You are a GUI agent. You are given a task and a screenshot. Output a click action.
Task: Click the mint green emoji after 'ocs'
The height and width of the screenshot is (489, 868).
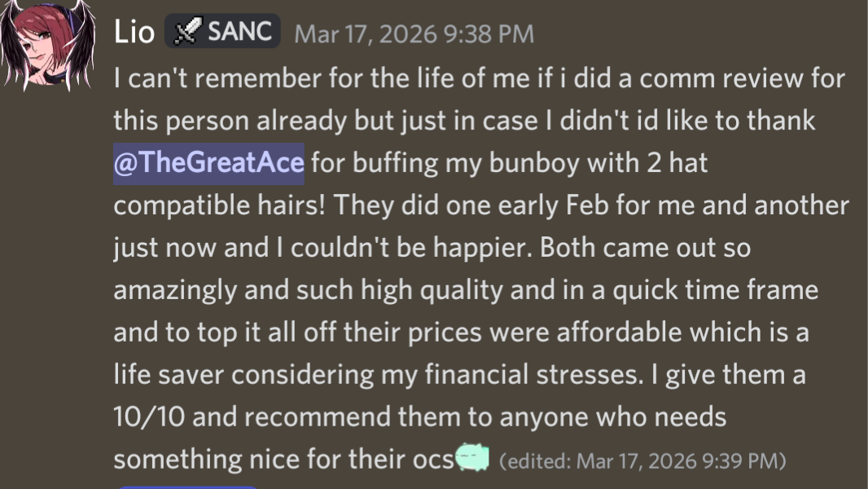471,459
